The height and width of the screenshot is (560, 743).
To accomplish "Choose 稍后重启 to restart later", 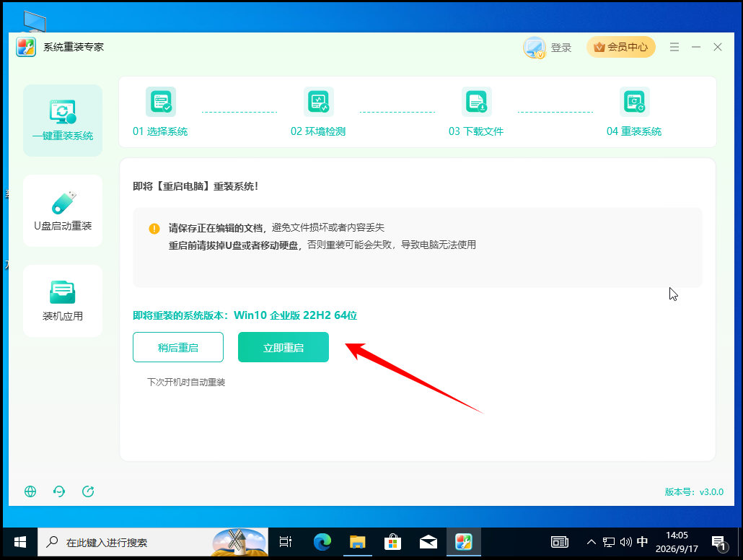I will 177,347.
